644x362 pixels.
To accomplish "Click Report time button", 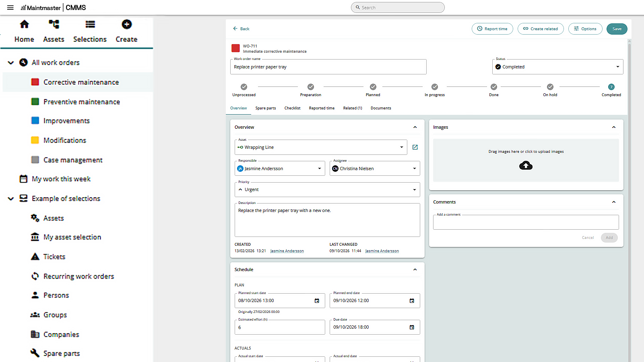I will 492,29.
